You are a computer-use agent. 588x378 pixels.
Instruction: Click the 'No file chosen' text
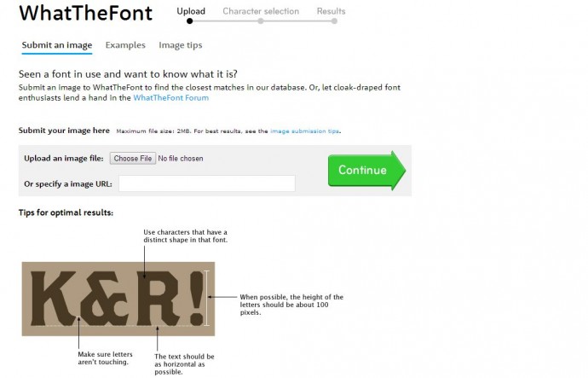[181, 159]
